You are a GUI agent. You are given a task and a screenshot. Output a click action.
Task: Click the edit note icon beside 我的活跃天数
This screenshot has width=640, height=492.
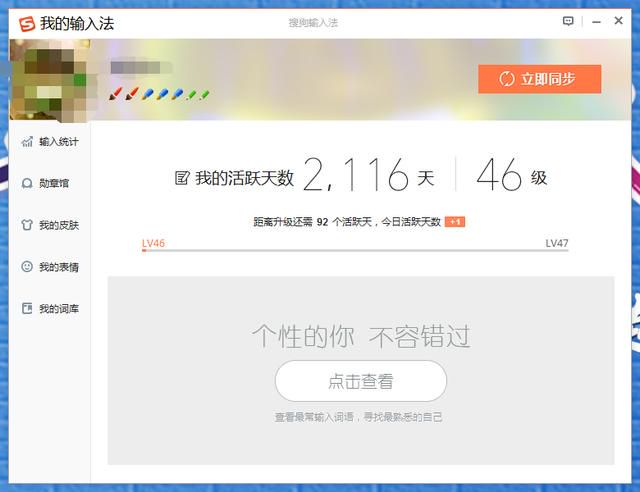[x=182, y=178]
